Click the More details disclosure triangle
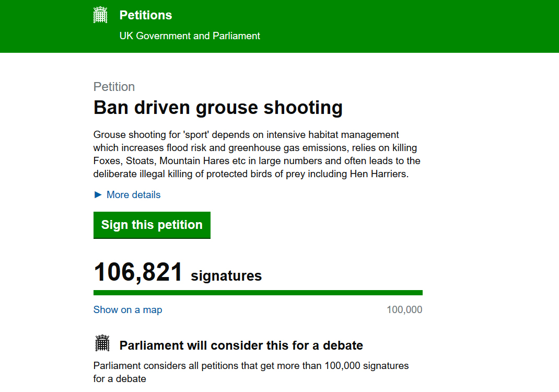 (x=98, y=195)
